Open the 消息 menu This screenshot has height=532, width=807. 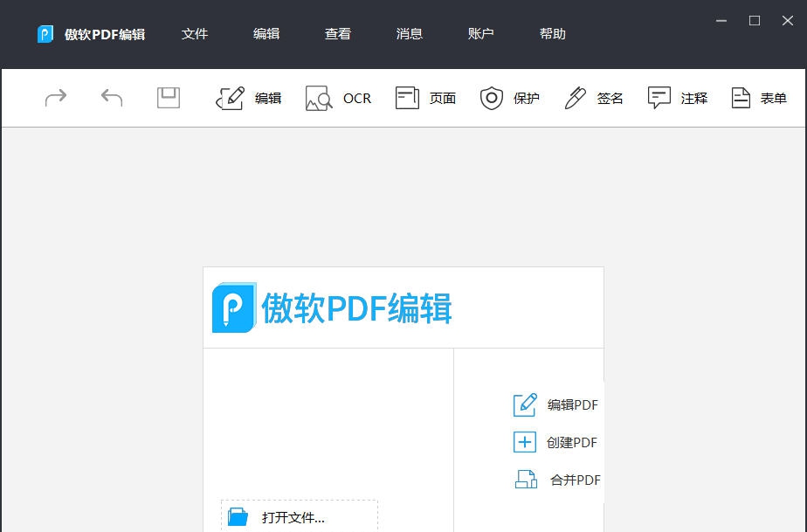409,34
